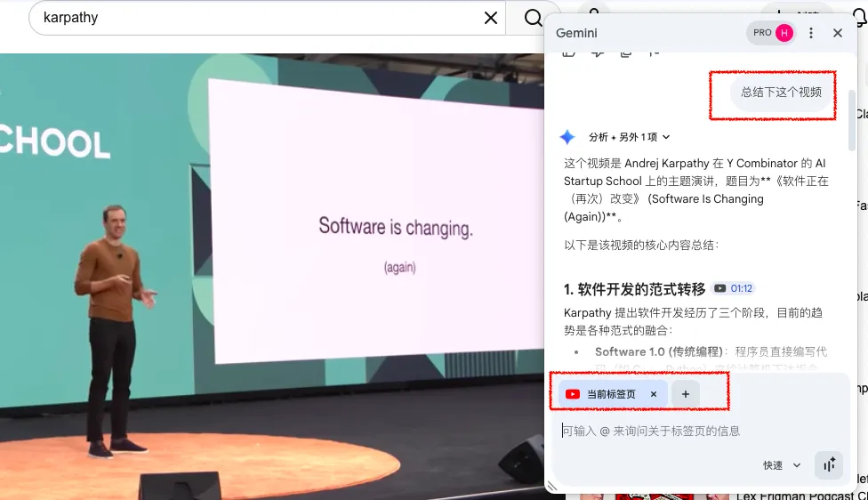Click the Gemini title in panel header
This screenshot has width=868, height=500.
coord(576,33)
